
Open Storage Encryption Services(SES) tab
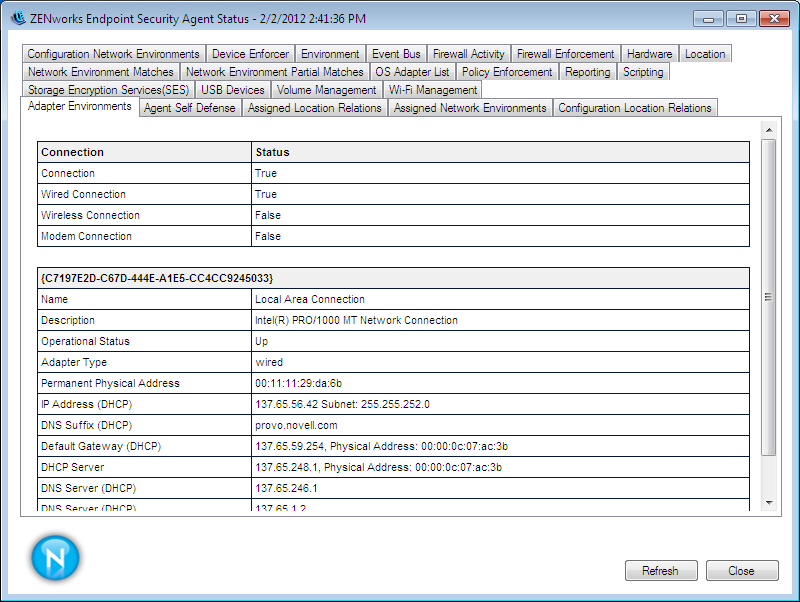pos(108,90)
